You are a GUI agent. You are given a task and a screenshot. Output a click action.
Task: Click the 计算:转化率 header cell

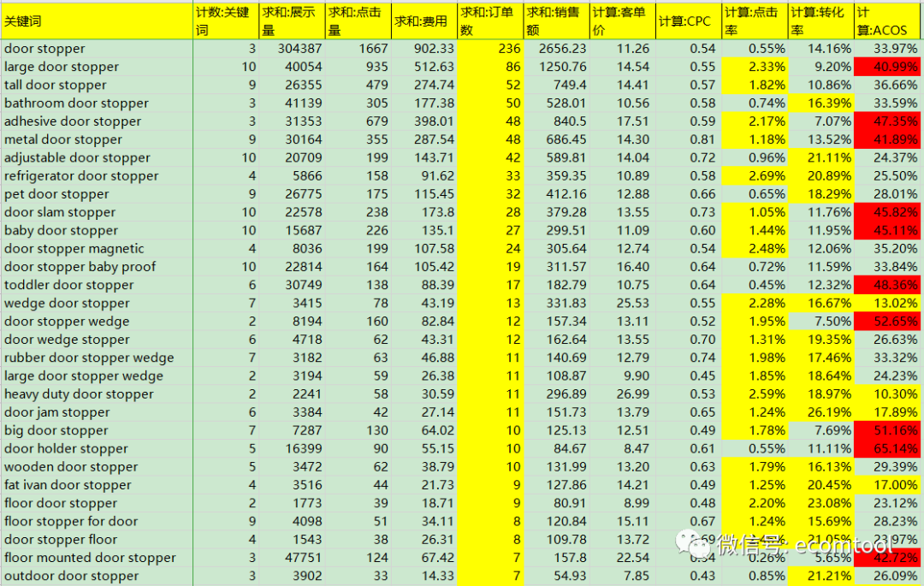click(820, 21)
